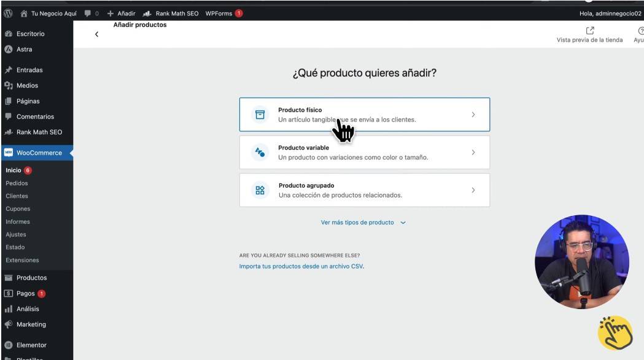Open WooCommerce Inicio submenu
Viewport: 644px width, 360px height.
click(x=14, y=170)
